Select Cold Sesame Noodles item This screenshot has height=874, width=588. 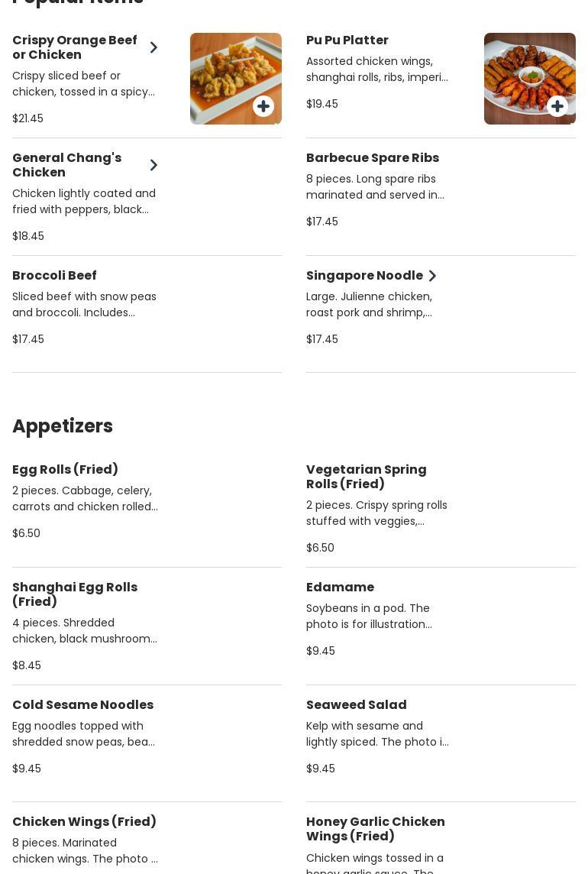point(82,705)
